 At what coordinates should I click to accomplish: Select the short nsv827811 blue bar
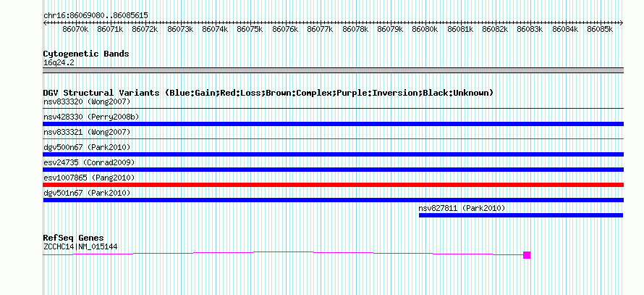(521, 215)
